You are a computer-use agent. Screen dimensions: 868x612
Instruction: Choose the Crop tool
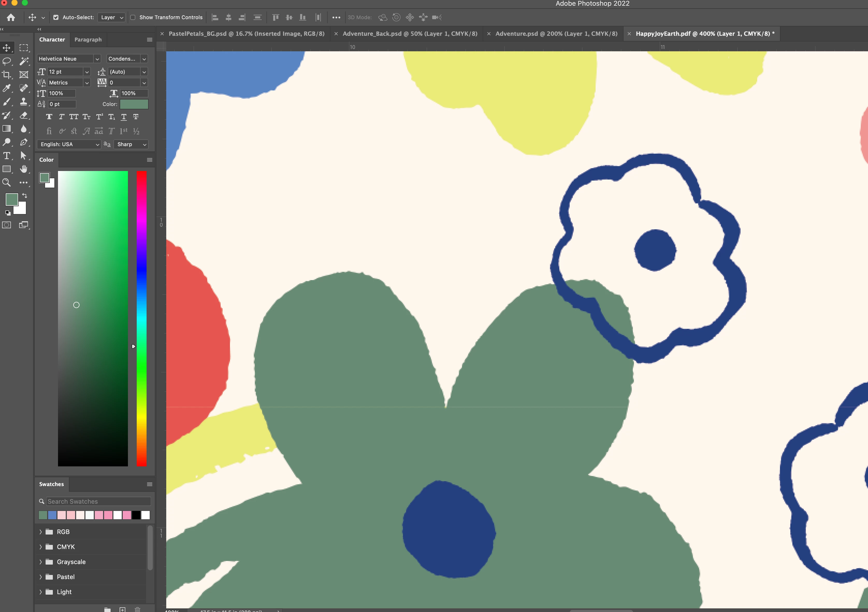pos(7,75)
